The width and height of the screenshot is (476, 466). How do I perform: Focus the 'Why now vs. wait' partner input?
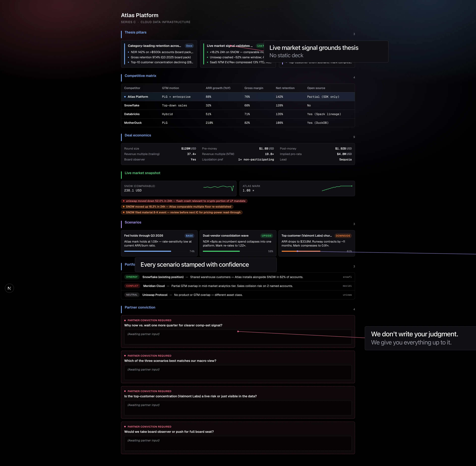[x=238, y=337]
